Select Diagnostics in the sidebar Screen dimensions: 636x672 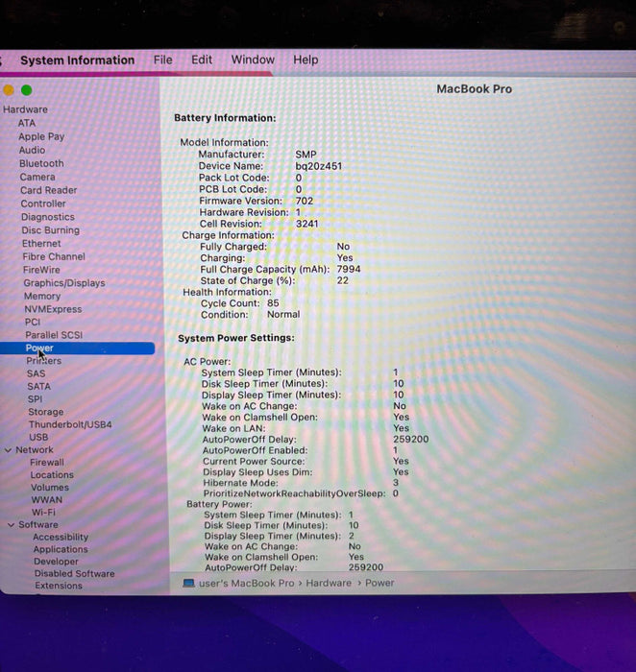[x=48, y=217]
